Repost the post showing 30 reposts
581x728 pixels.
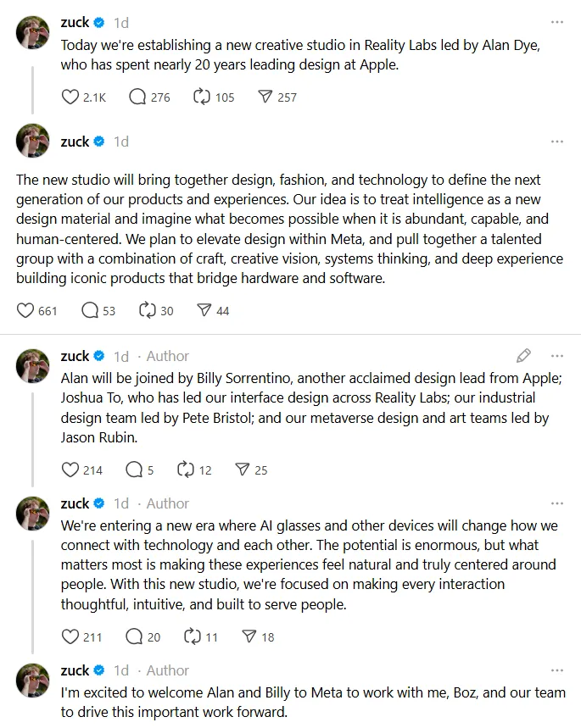(x=148, y=311)
